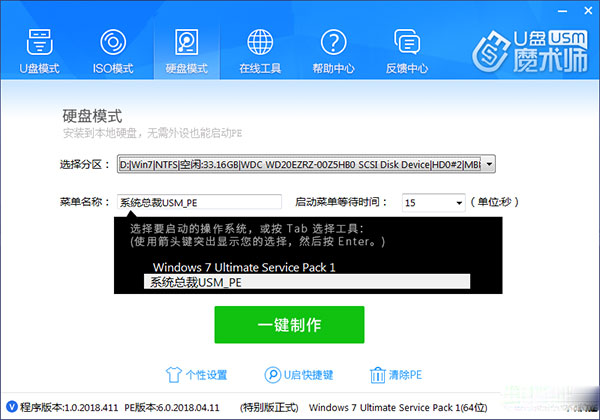600x420 pixels.
Task: Click Windows 7 Ultimate Service Pack 1(64位) status text
Action: [x=398, y=407]
